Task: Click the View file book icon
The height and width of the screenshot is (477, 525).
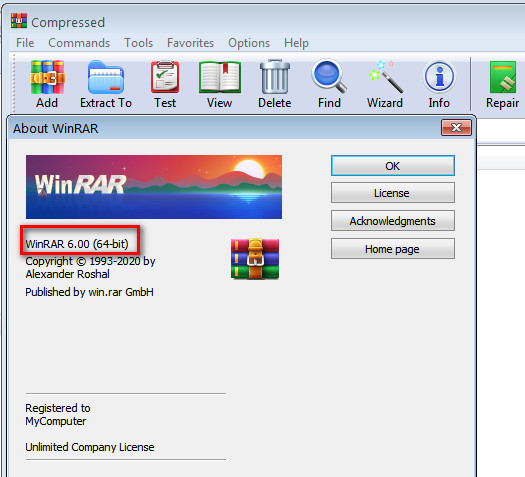Action: coord(220,77)
